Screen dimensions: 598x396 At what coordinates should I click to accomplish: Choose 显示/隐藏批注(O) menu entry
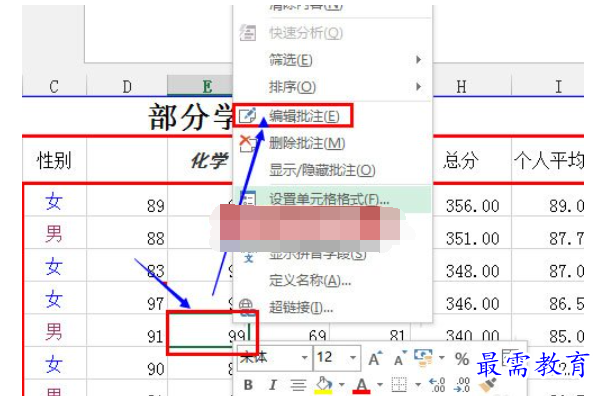tap(332, 170)
